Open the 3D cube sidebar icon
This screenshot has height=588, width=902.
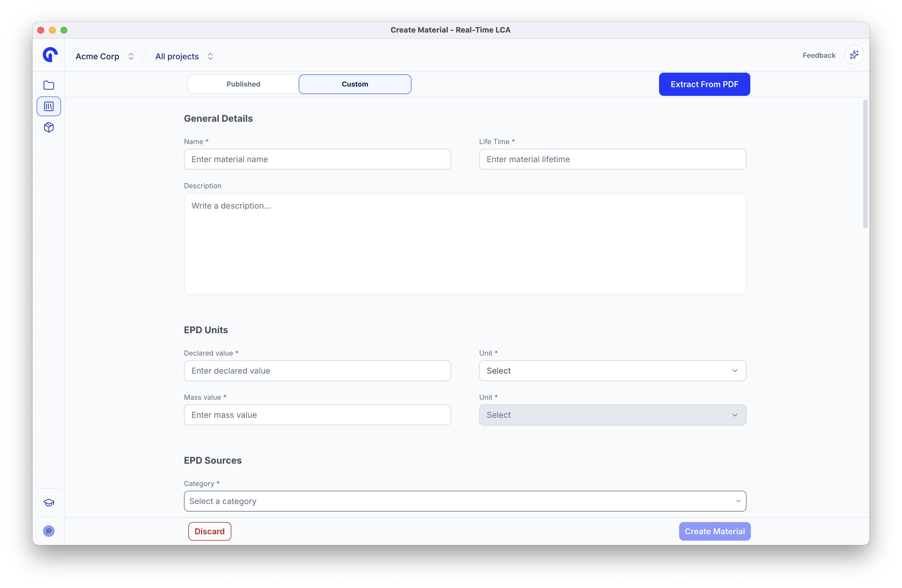click(49, 127)
